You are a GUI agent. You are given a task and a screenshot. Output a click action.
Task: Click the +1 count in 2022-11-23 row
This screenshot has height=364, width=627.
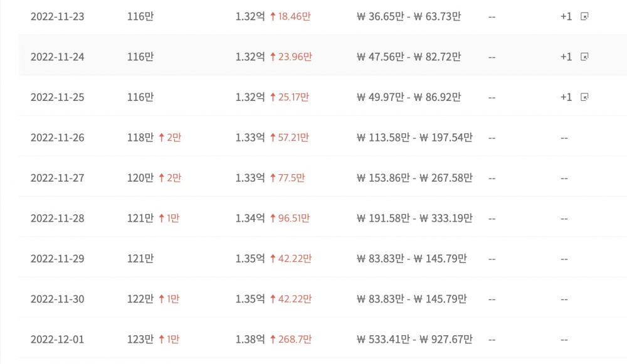point(566,16)
